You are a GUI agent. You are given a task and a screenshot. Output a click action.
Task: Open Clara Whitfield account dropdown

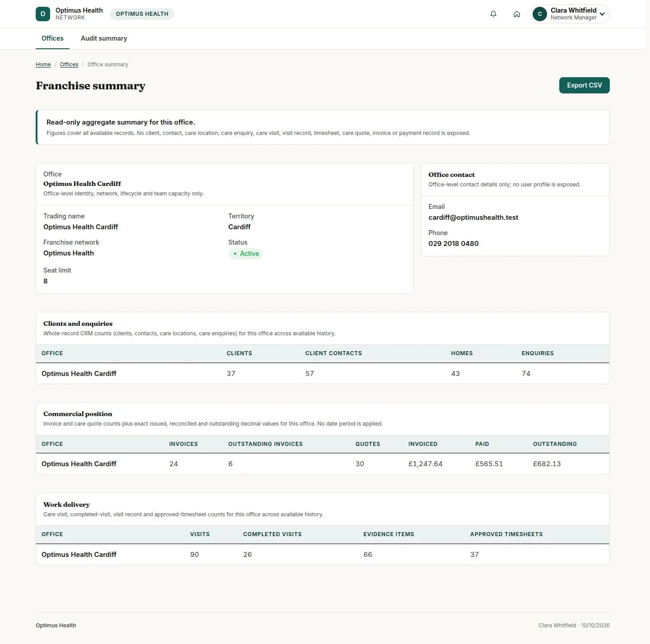(x=570, y=14)
